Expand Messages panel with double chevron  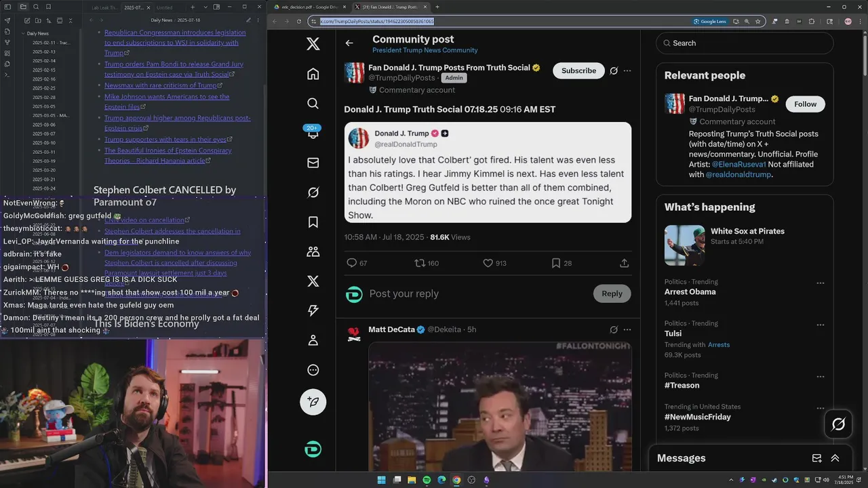click(835, 458)
